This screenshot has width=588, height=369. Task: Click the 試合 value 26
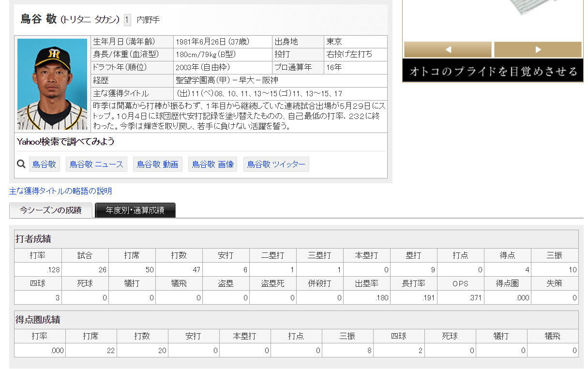click(x=85, y=270)
